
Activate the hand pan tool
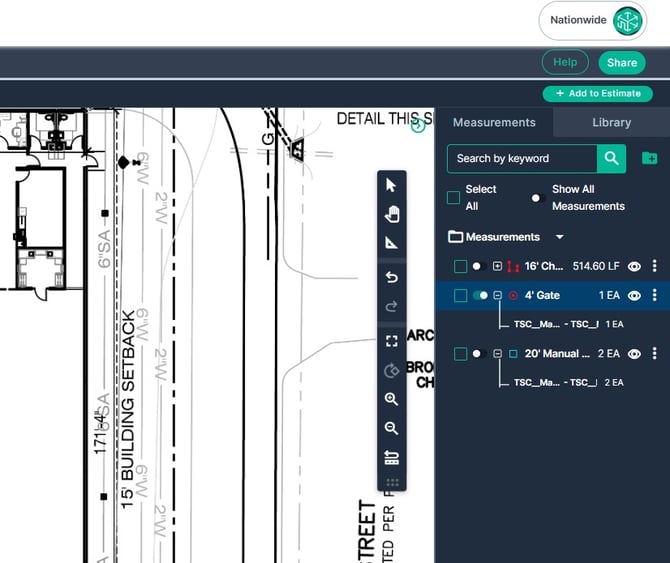(392, 214)
